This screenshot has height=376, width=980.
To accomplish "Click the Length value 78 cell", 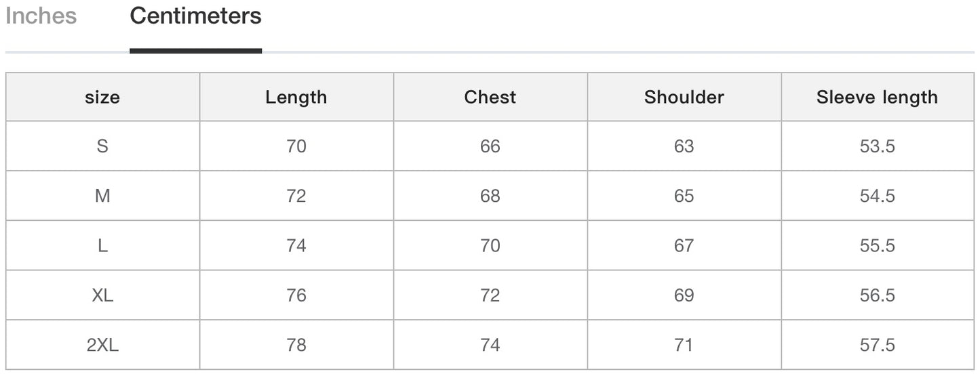I will 296,345.
